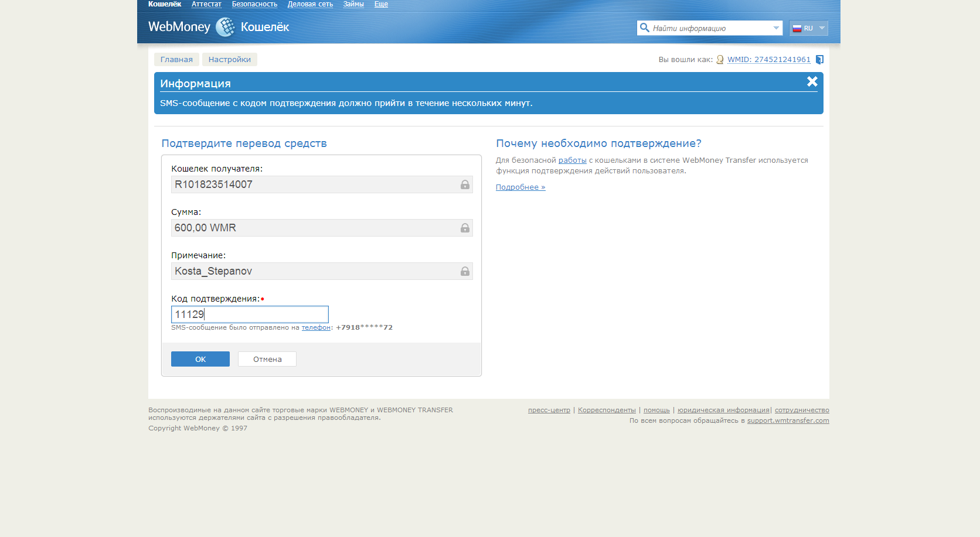Go to the Главная tab

(176, 59)
